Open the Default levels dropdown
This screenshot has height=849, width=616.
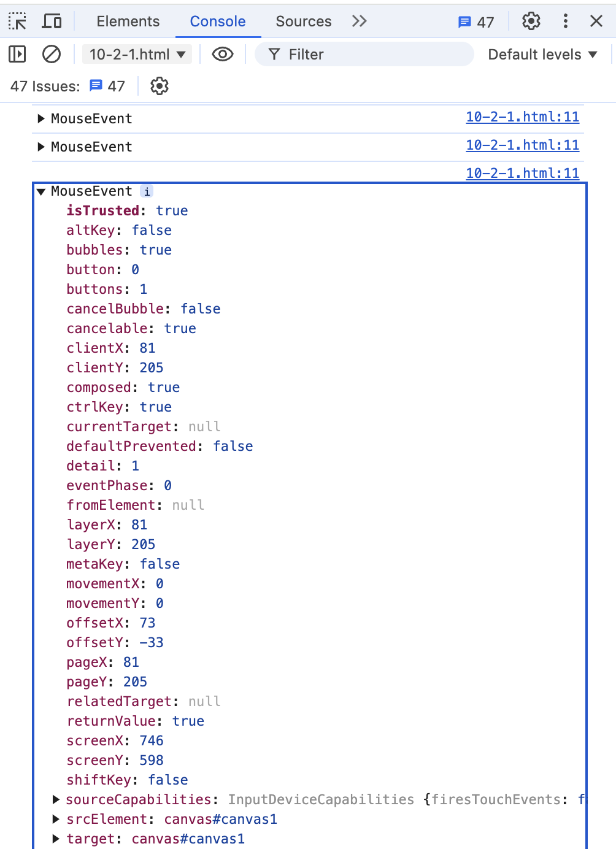[x=542, y=55]
